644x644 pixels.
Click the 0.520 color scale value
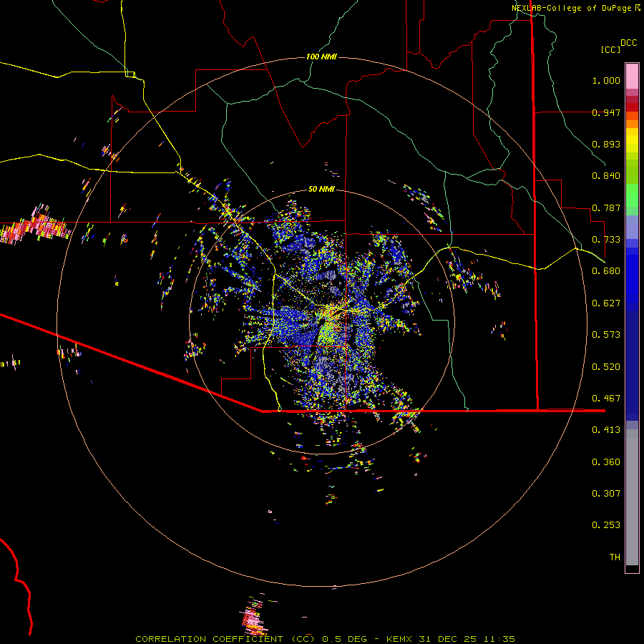[606, 367]
